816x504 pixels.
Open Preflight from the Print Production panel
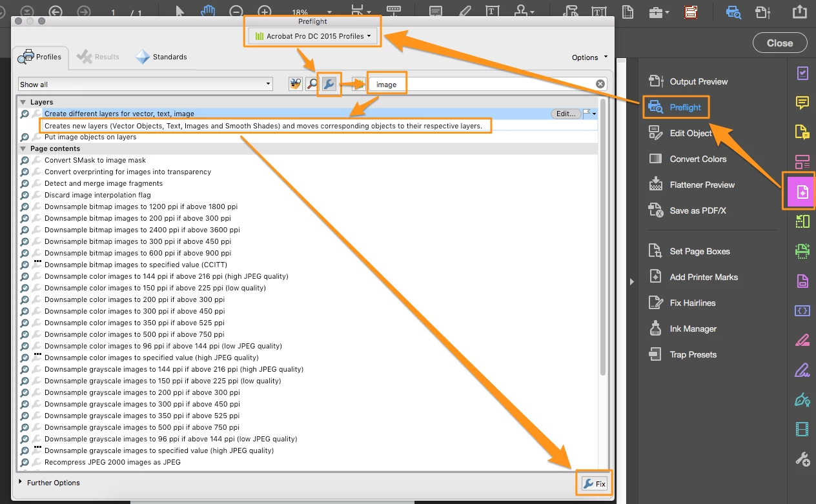(675, 107)
